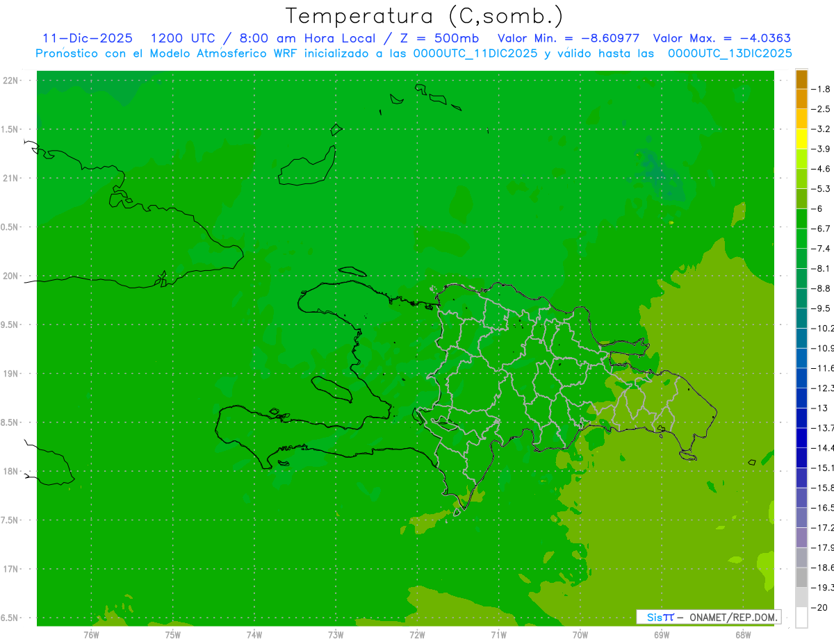834x644 pixels.
Task: Click the date text '11-Dic-2025'
Action: coord(88,38)
